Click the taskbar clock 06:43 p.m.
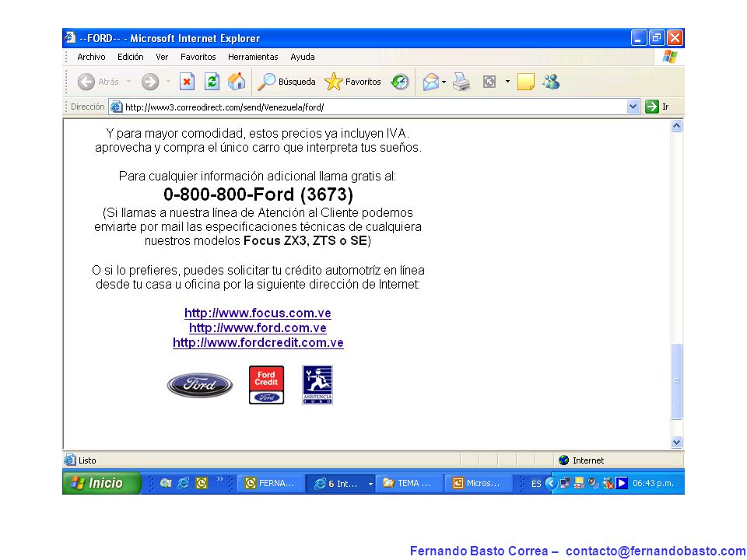 pos(653,483)
